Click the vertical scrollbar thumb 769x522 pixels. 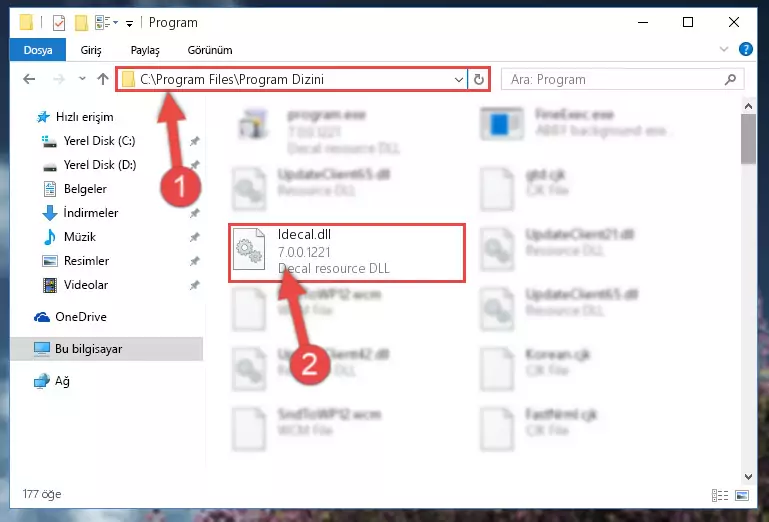[748, 139]
